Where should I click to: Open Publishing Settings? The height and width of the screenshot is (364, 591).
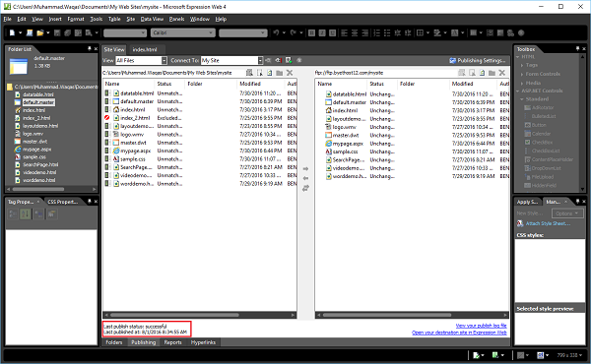tap(478, 61)
